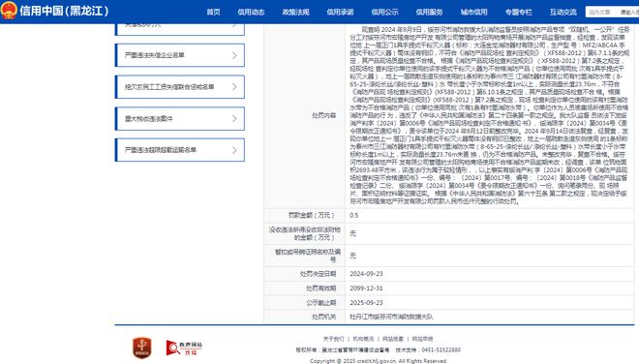The height and width of the screenshot is (364, 639).
Task: Open the 政策法规 nav item
Action: [296, 13]
